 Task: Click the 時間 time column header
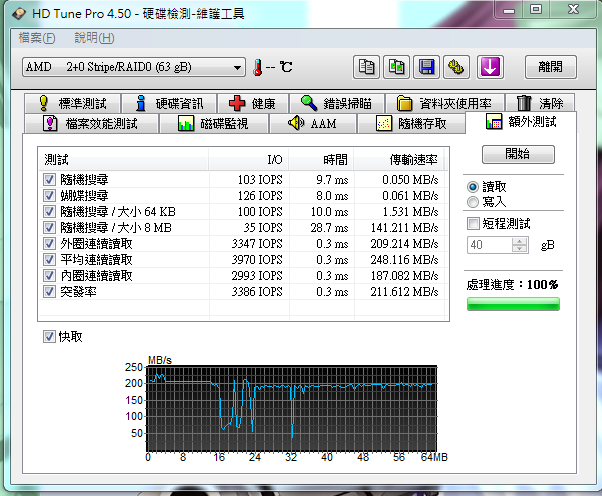(321, 159)
